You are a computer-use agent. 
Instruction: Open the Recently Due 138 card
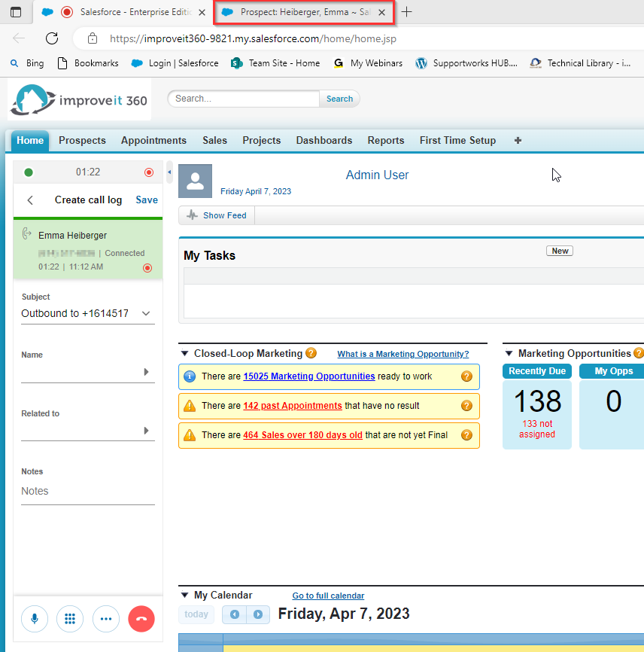pos(537,407)
